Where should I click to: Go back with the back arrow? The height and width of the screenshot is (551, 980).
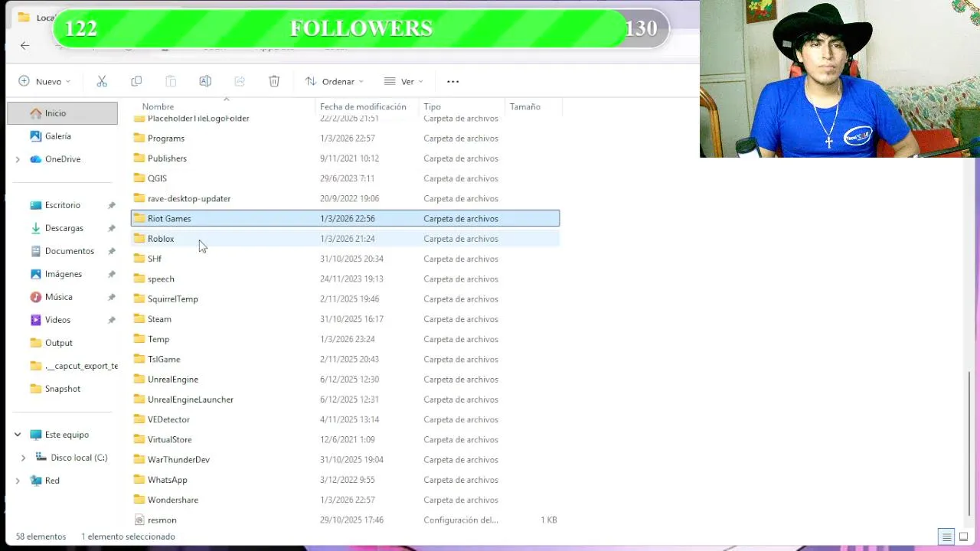click(24, 46)
